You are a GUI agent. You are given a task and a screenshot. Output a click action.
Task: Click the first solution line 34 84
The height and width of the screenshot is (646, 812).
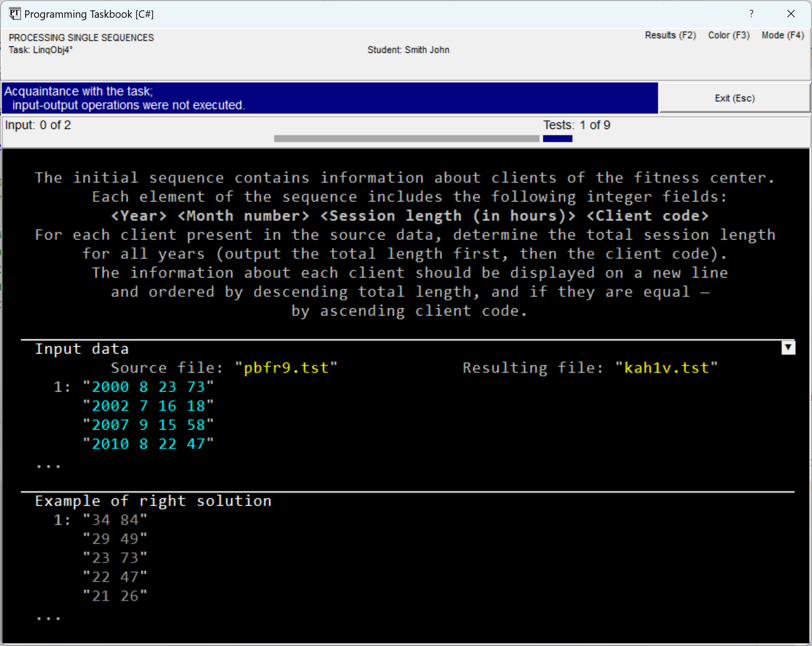click(x=115, y=520)
